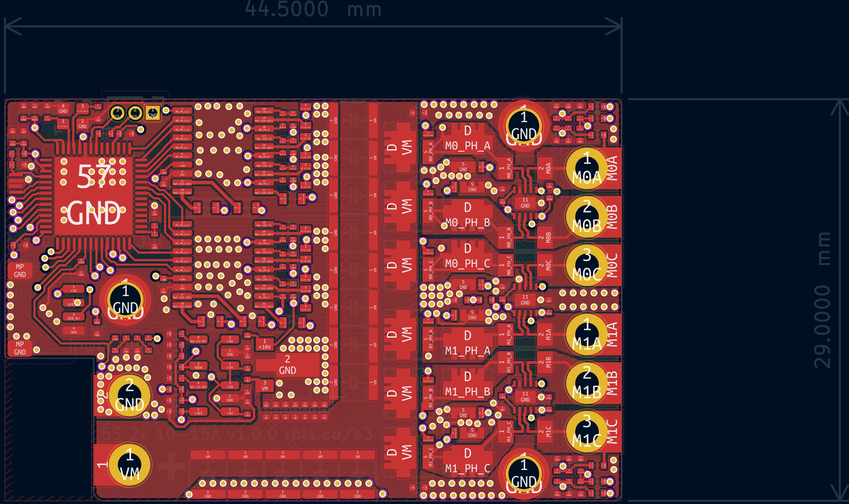Click the M0C circular pad
The height and width of the screenshot is (504, 849).
pyautogui.click(x=587, y=265)
